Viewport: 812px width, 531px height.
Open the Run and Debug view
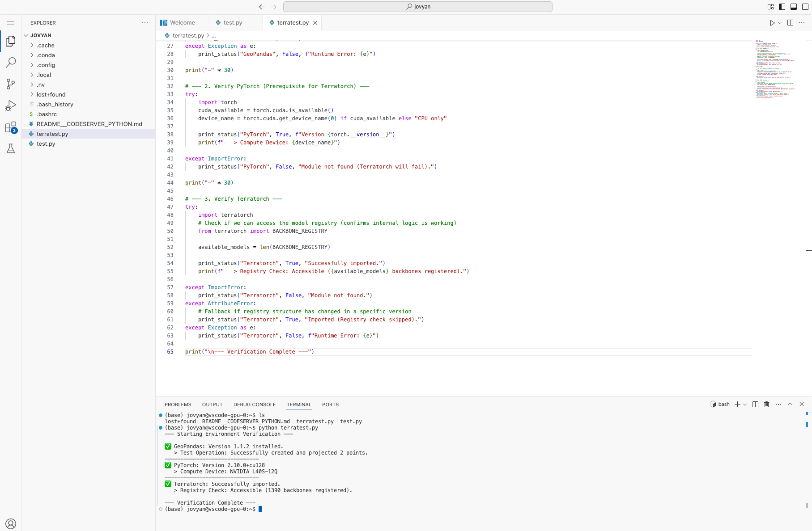11,105
